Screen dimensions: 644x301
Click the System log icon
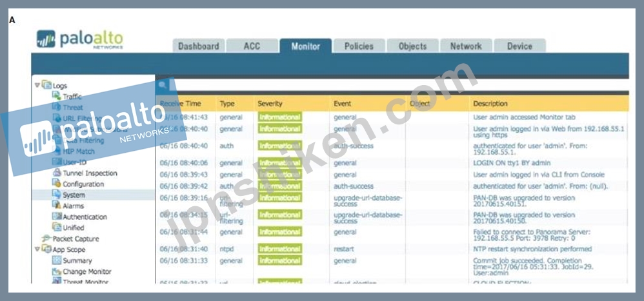pos(57,195)
